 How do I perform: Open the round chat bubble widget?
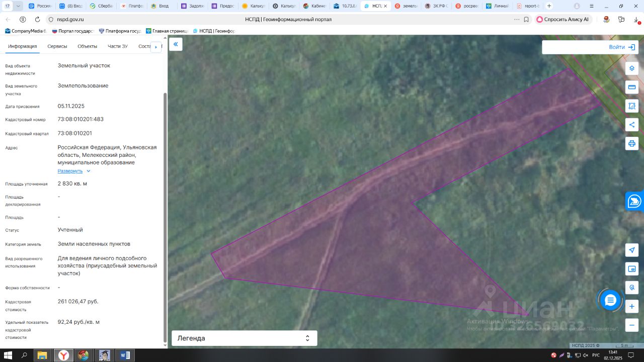click(610, 300)
